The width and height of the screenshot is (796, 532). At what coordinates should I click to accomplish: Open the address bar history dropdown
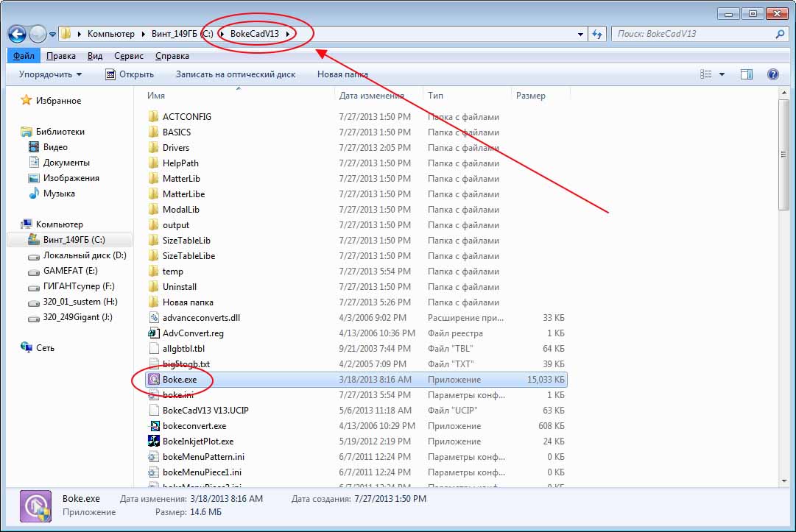[580, 35]
